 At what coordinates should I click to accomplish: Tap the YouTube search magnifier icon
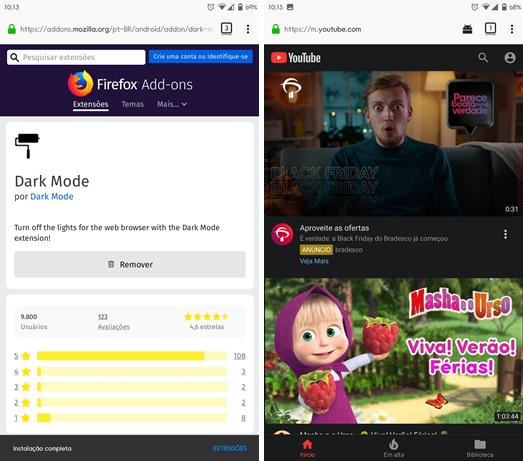[x=483, y=57]
